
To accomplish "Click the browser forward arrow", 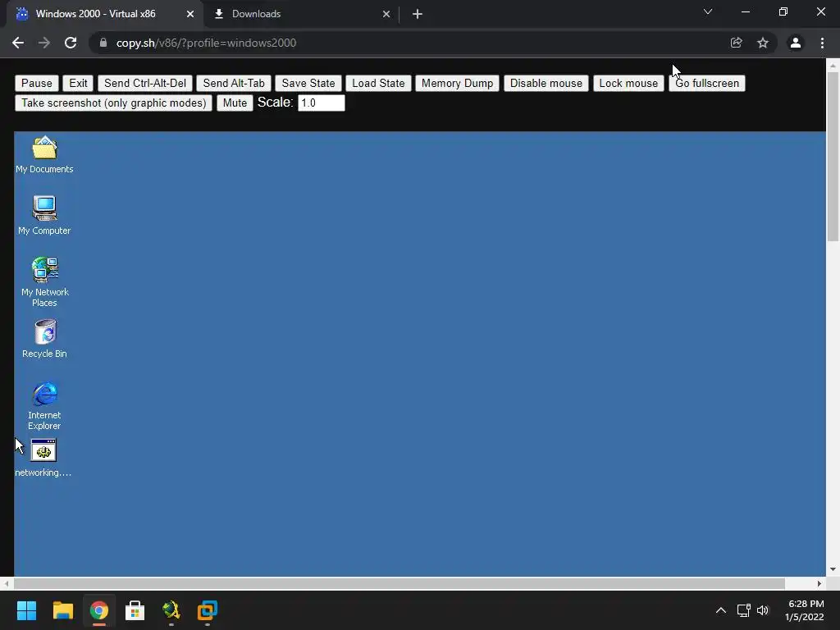I will click(44, 43).
